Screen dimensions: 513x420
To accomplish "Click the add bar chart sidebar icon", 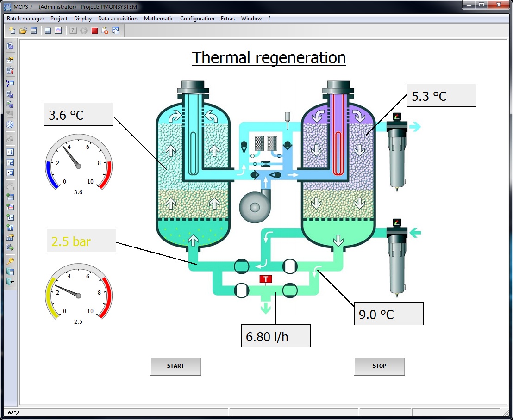I will (x=10, y=227).
